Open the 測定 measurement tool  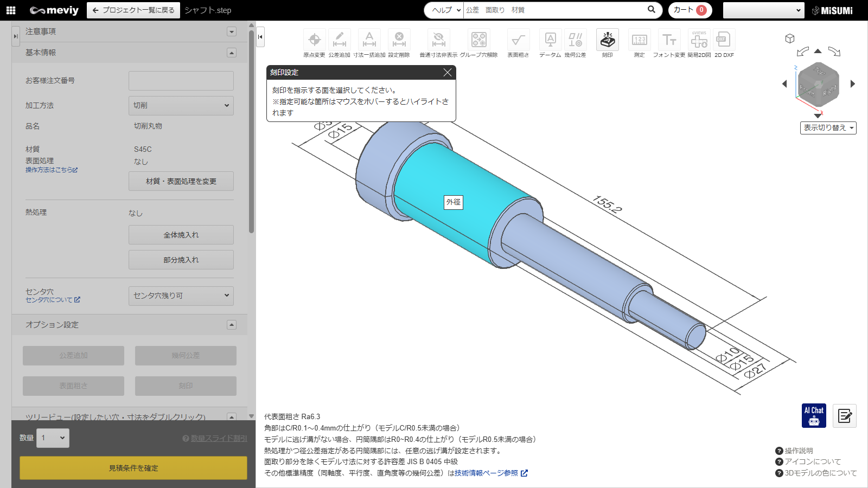tap(639, 40)
